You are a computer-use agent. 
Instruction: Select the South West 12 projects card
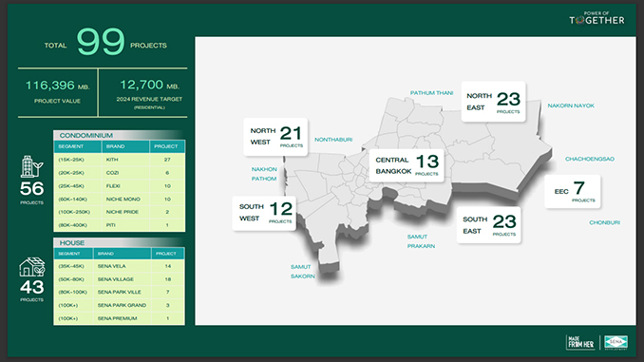pyautogui.click(x=264, y=213)
